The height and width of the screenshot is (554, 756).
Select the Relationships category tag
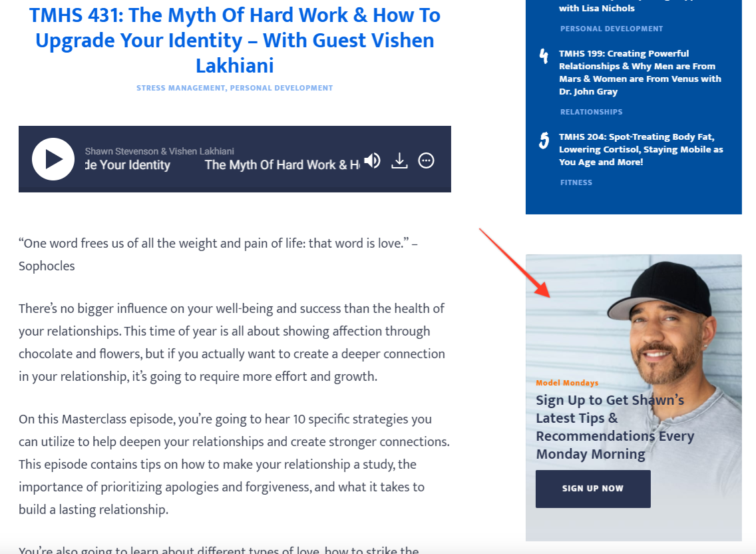[591, 112]
